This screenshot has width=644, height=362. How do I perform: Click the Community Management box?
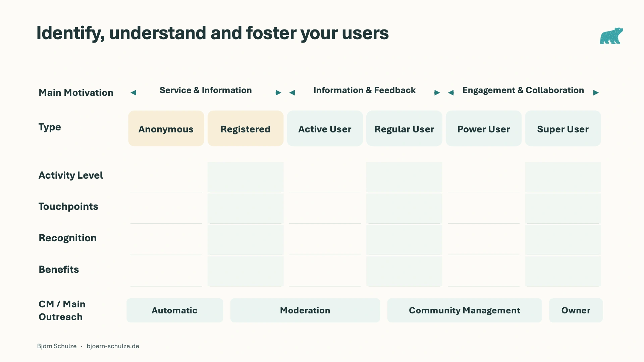[x=465, y=310]
